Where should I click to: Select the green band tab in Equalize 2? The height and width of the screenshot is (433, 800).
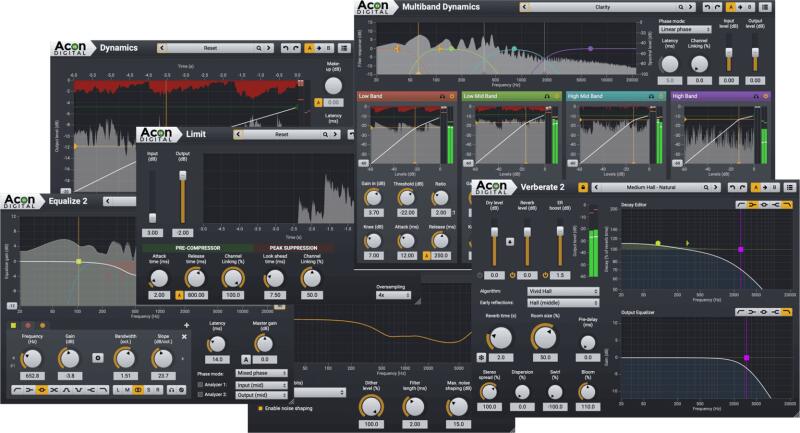point(13,325)
